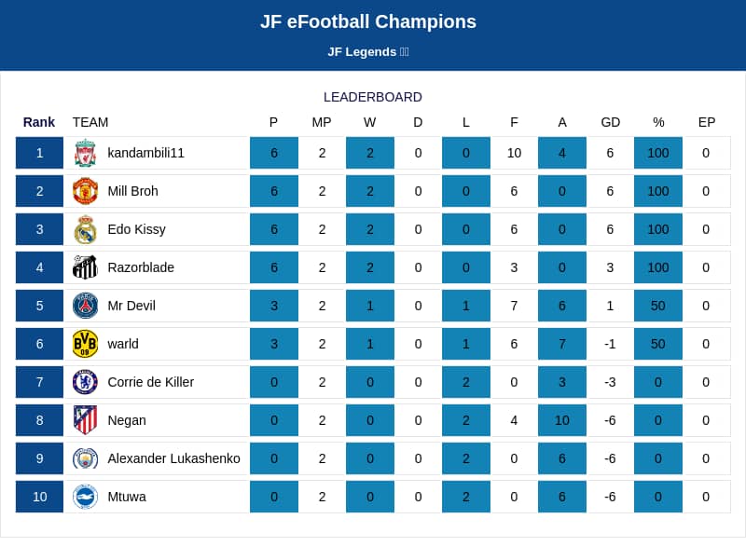Screen dimensions: 746x560
Task: Click the Manchester City crest for Alexander Lukashenko
Action: (85, 458)
